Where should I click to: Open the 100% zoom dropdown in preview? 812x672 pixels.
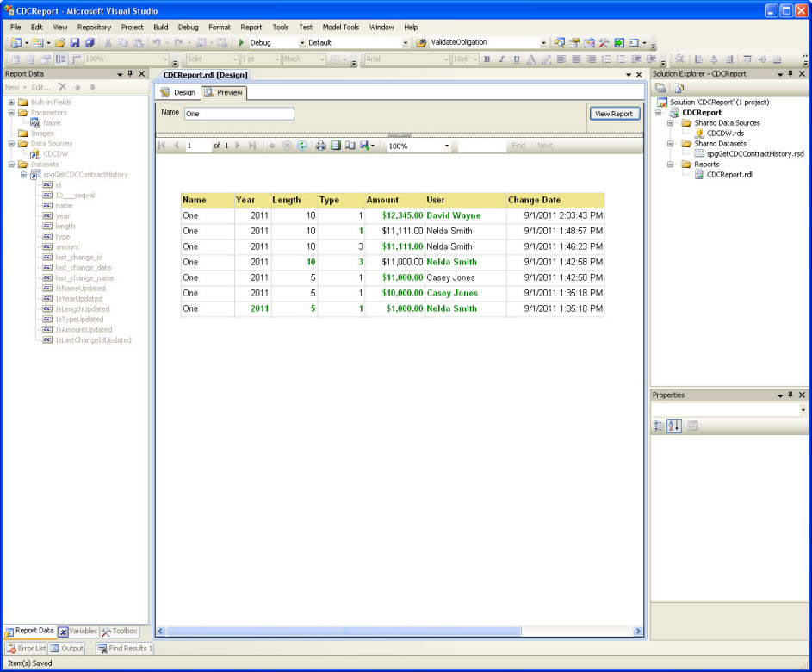pos(447,146)
